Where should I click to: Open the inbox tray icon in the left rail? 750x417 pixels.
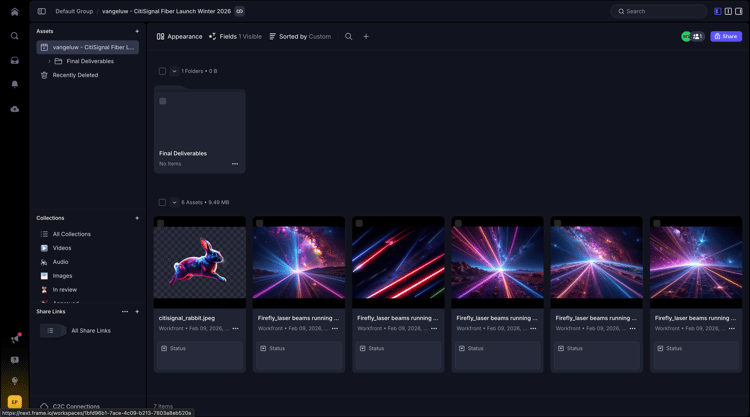point(14,60)
